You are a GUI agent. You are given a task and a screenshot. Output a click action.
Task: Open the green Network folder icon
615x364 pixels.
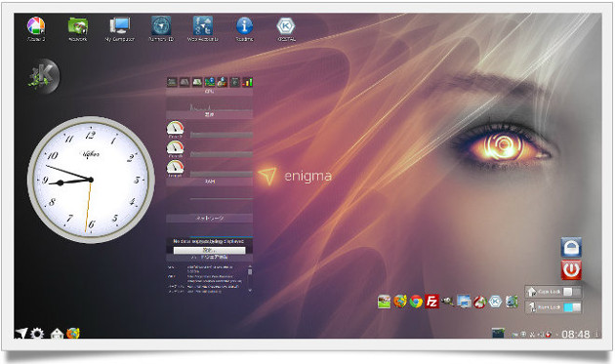pos(78,26)
